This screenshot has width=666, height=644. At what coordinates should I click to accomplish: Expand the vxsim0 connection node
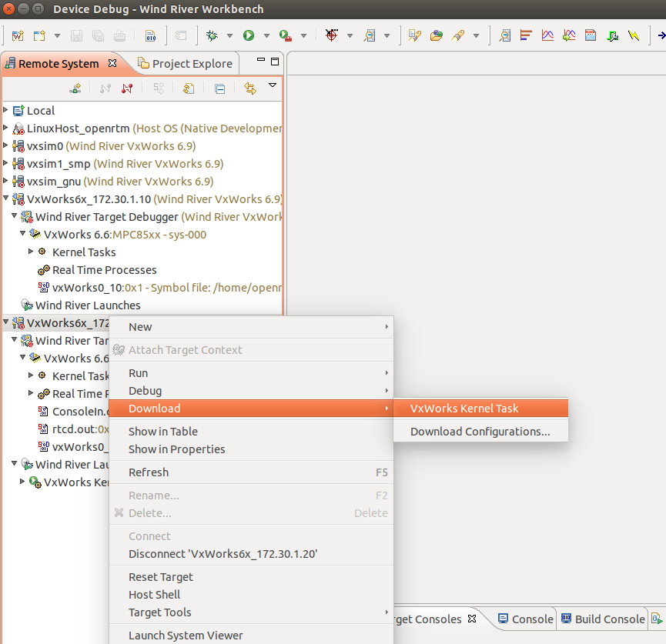click(5, 145)
